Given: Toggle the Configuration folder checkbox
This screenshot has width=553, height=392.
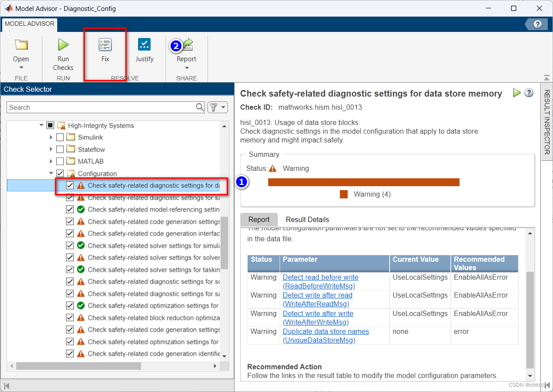Looking at the screenshot, I should [x=60, y=173].
